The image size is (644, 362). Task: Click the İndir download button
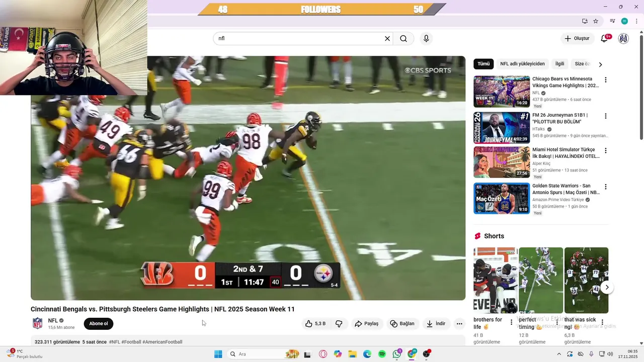pos(436,324)
